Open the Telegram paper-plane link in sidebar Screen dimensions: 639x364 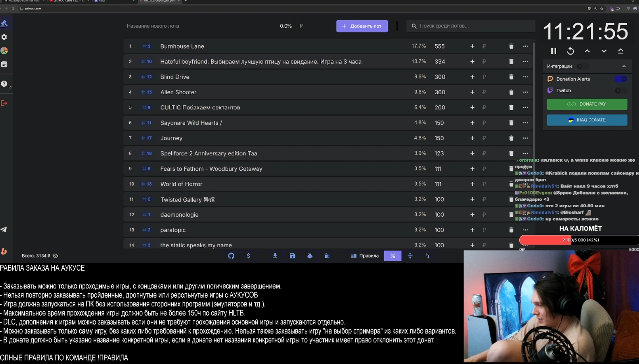coord(4,230)
